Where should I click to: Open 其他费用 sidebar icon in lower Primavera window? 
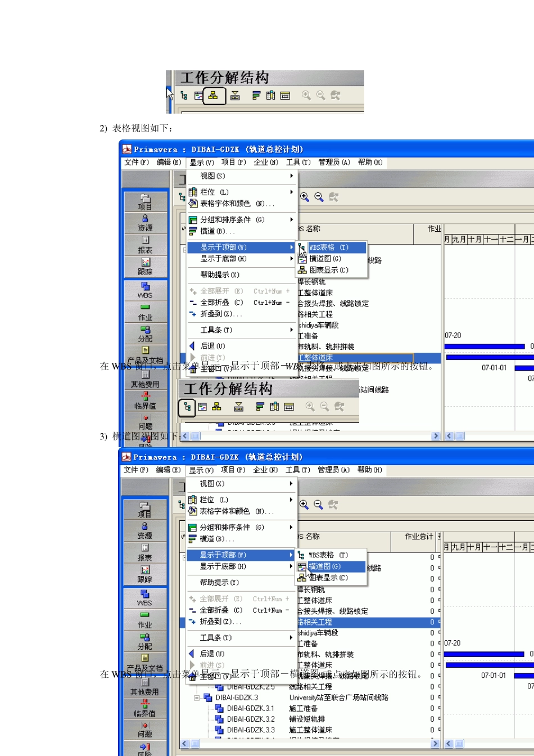[144, 687]
